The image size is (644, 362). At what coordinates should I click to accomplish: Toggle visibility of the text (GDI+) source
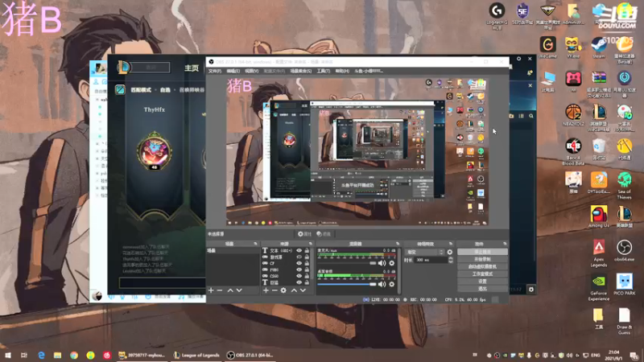click(x=299, y=250)
